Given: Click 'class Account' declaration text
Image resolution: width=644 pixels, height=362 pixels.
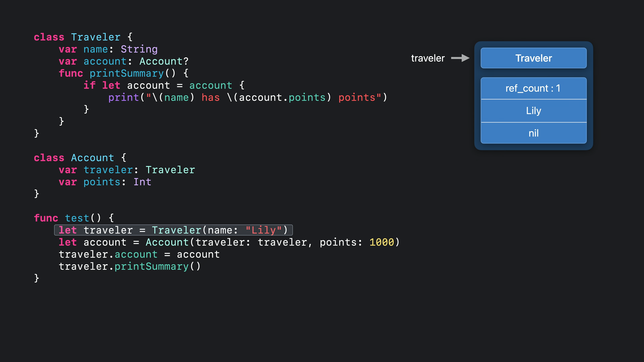Looking at the screenshot, I should pyautogui.click(x=80, y=158).
